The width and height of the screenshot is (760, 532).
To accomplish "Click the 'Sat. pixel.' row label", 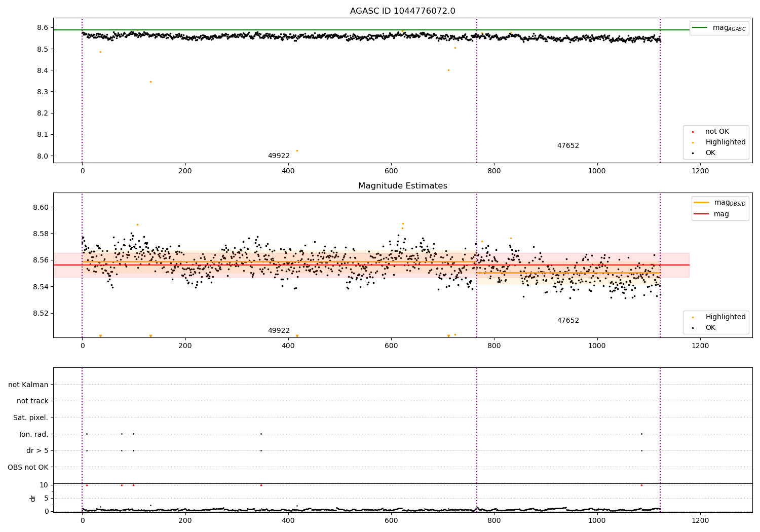I will tap(31, 418).
